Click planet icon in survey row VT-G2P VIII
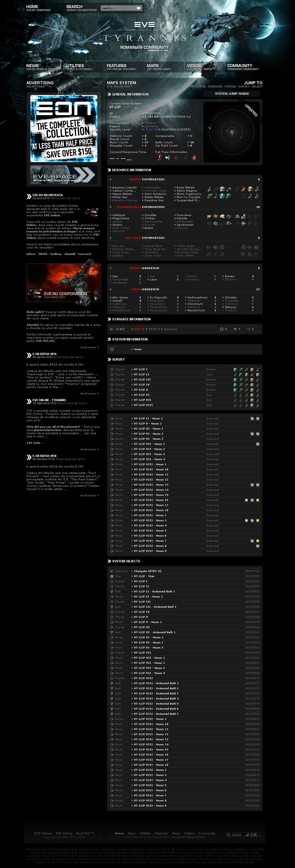This screenshot has width=295, height=868. click(x=112, y=405)
